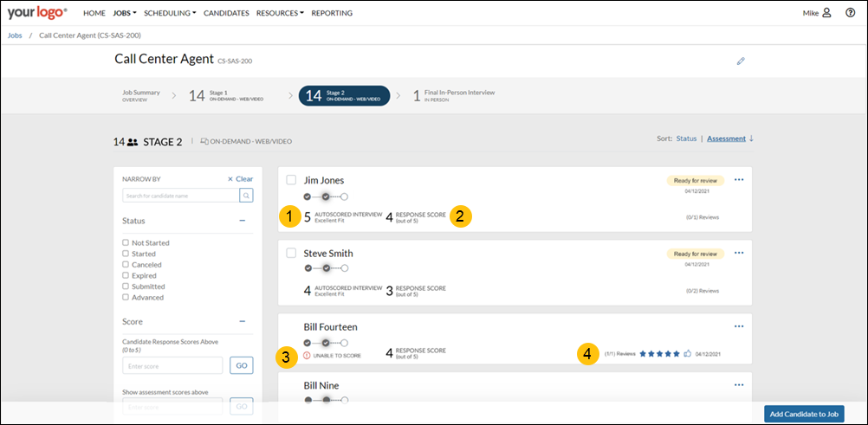Go to the Candidates menu item
868x425 pixels.
(x=226, y=13)
